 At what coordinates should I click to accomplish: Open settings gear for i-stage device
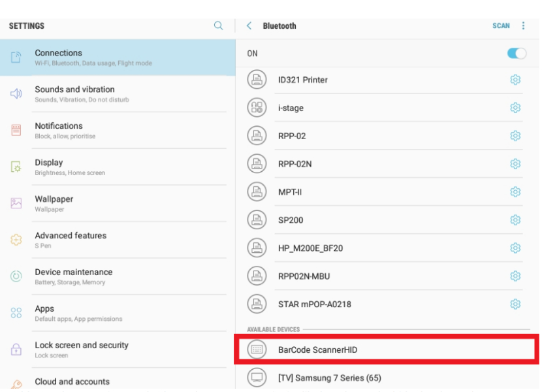tap(515, 108)
